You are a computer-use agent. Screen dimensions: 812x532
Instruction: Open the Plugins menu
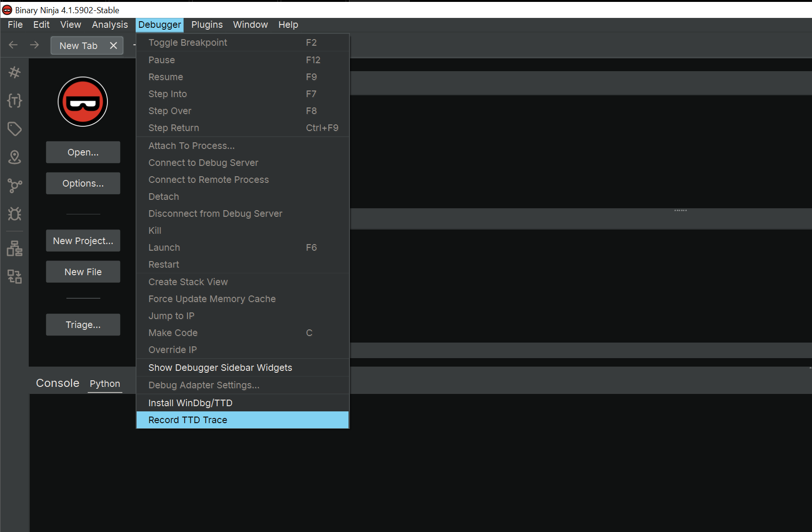point(207,25)
